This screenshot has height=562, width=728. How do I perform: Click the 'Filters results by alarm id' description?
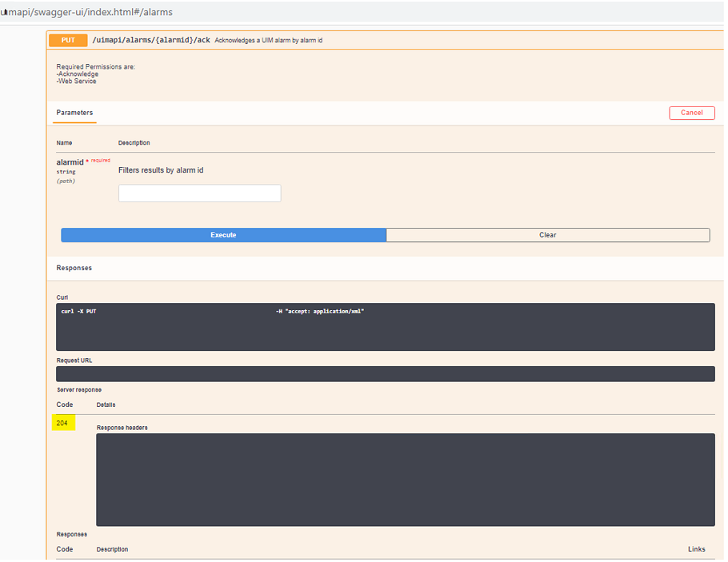click(x=161, y=170)
